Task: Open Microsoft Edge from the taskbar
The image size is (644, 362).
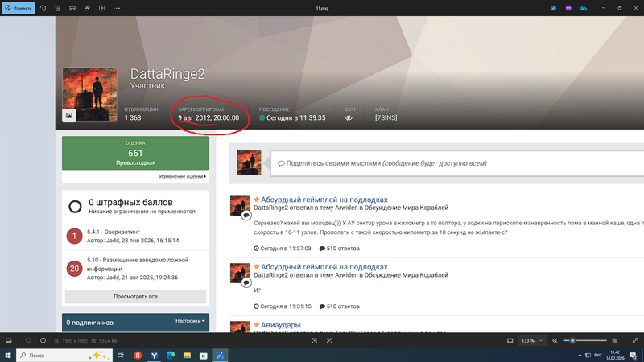Action: click(x=171, y=355)
